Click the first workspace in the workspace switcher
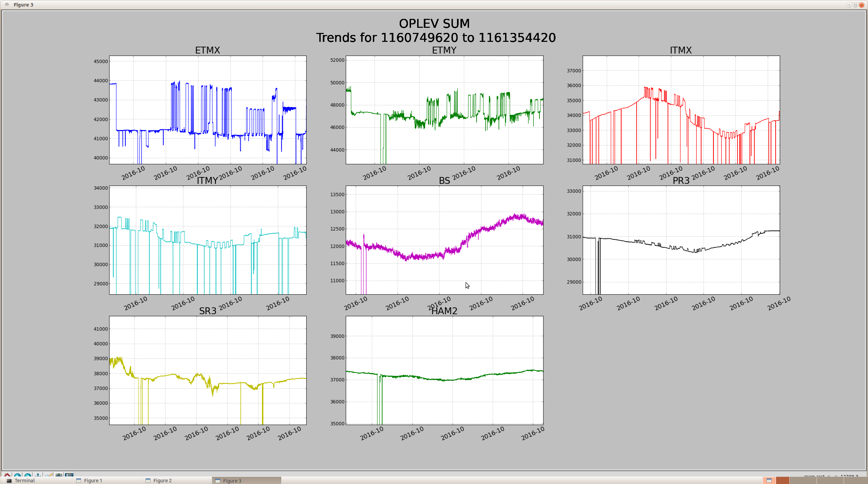The width and height of the screenshot is (868, 484). click(769, 481)
